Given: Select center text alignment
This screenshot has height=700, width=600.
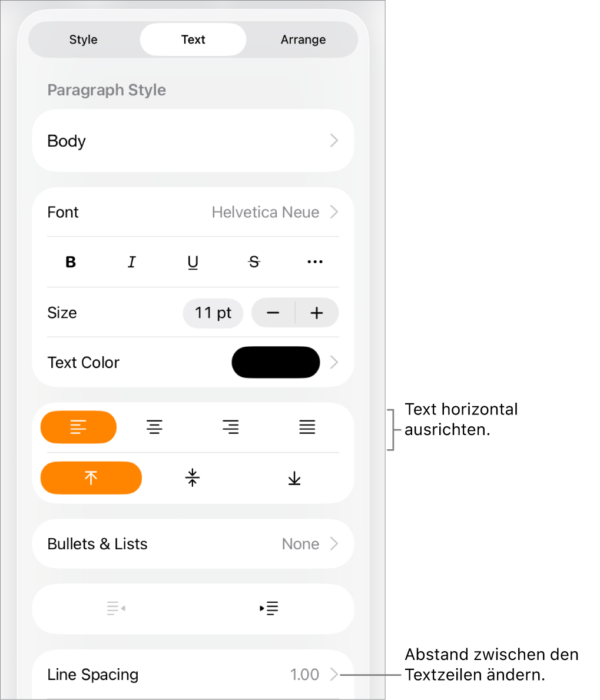Looking at the screenshot, I should (x=154, y=427).
